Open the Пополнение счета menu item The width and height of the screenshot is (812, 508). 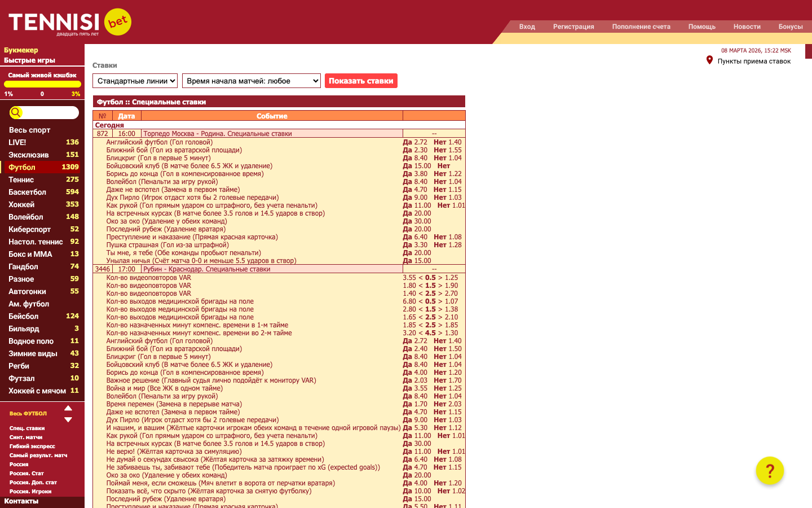click(x=641, y=27)
